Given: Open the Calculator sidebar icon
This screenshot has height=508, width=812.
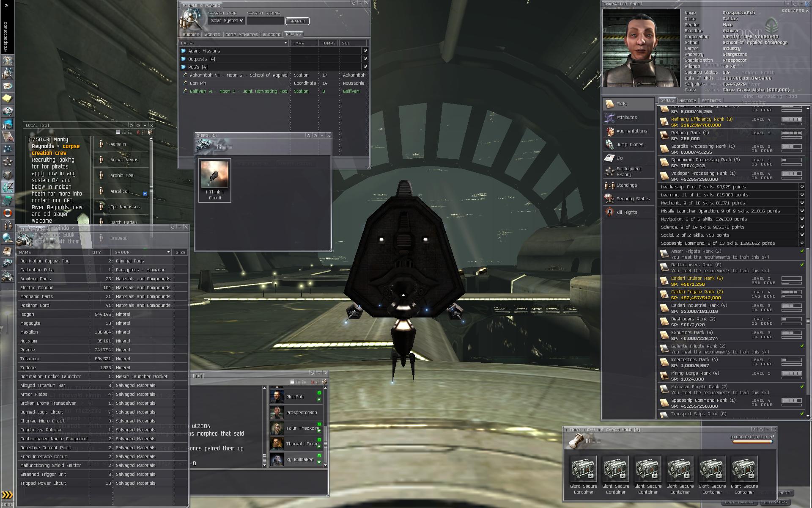Looking at the screenshot, I should click(x=8, y=200).
